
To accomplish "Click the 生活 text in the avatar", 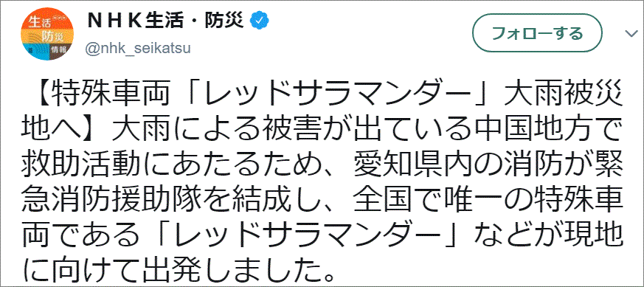I will pyautogui.click(x=36, y=23).
